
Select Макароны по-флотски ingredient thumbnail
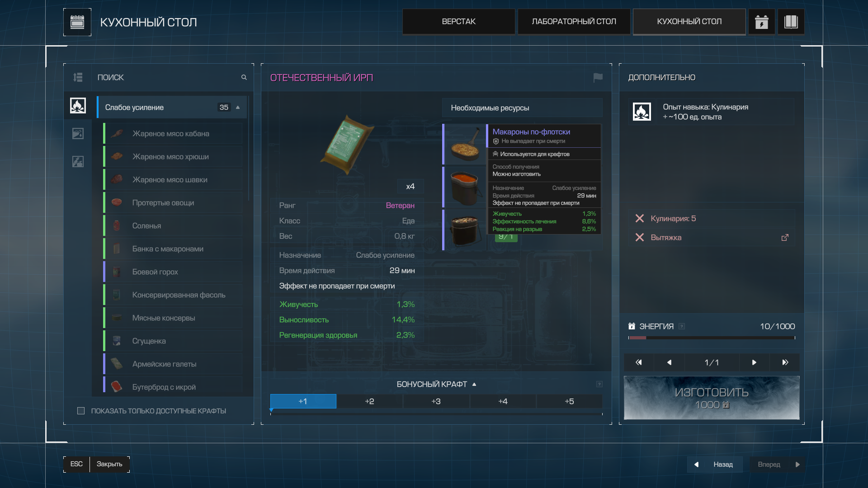465,144
